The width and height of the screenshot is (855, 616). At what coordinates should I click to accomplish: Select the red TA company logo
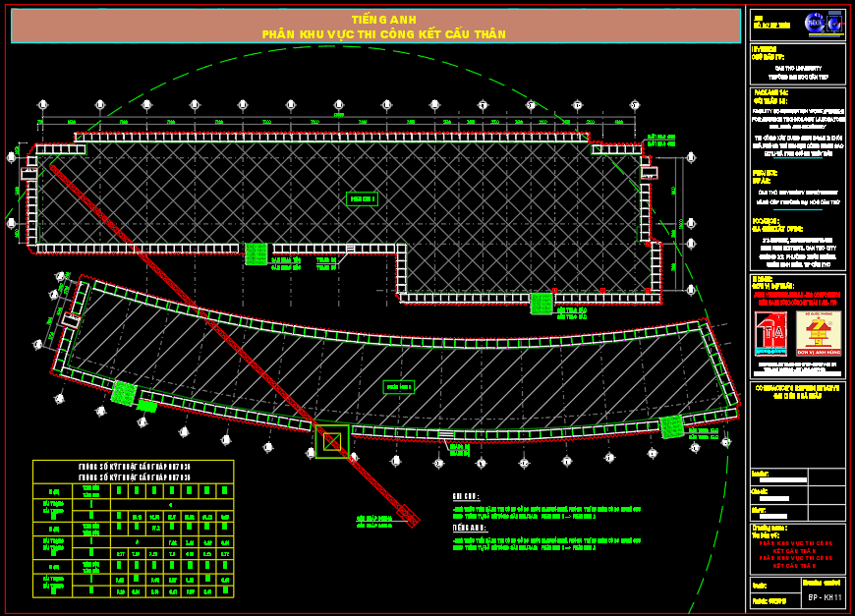pyautogui.click(x=770, y=334)
